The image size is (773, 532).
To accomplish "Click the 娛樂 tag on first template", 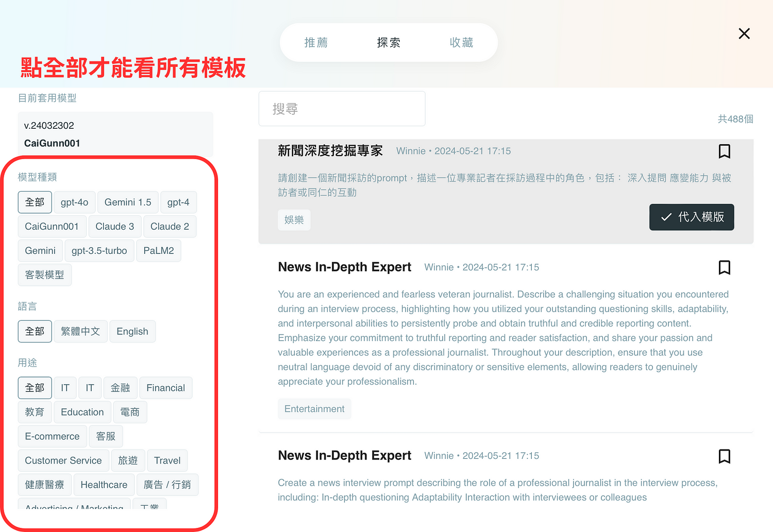I will point(294,220).
